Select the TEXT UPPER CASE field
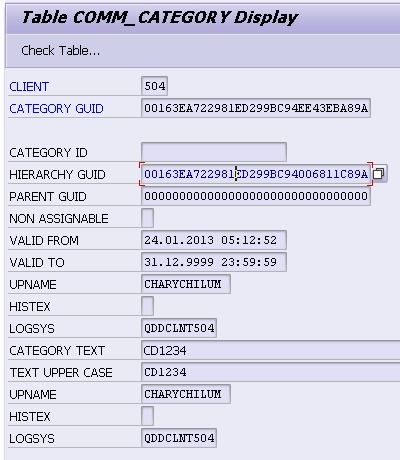This screenshot has width=400, height=460. [x=270, y=372]
